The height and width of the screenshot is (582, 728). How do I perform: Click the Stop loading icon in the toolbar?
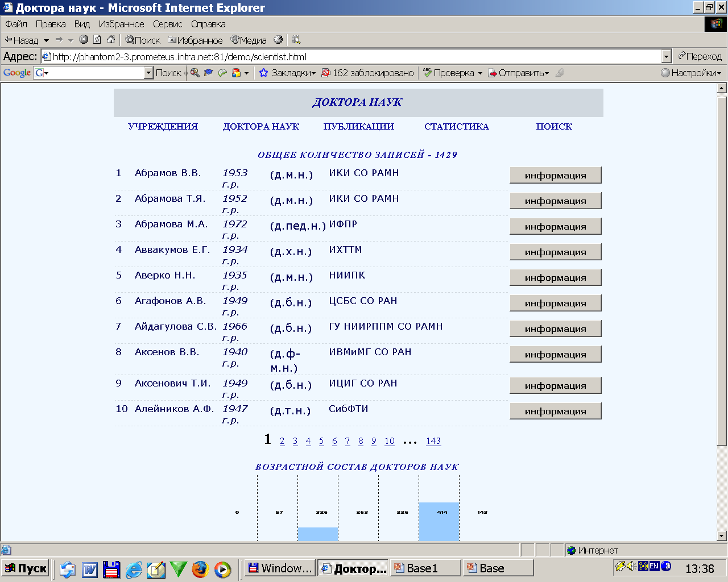click(84, 40)
